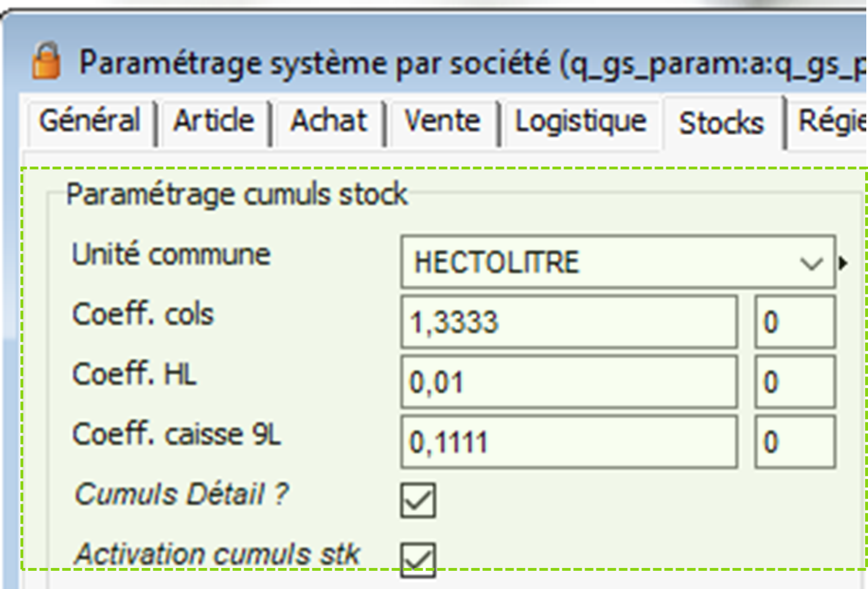Click the small field beside Coeff. caisse 9L
This screenshot has width=868, height=589.
pos(795,442)
